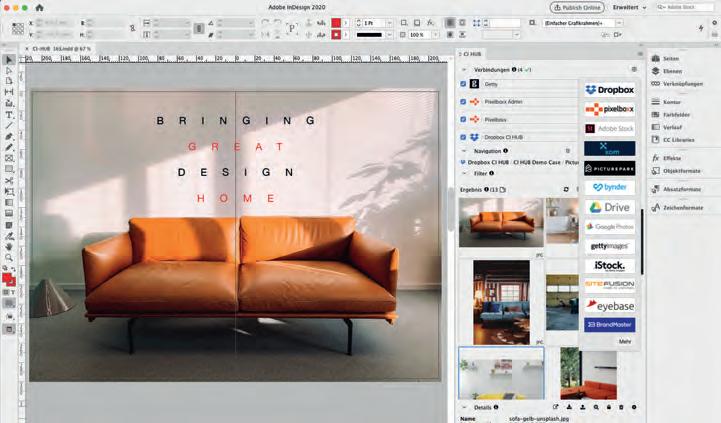Select the Pen tool
721x423 pixels.
click(9, 137)
